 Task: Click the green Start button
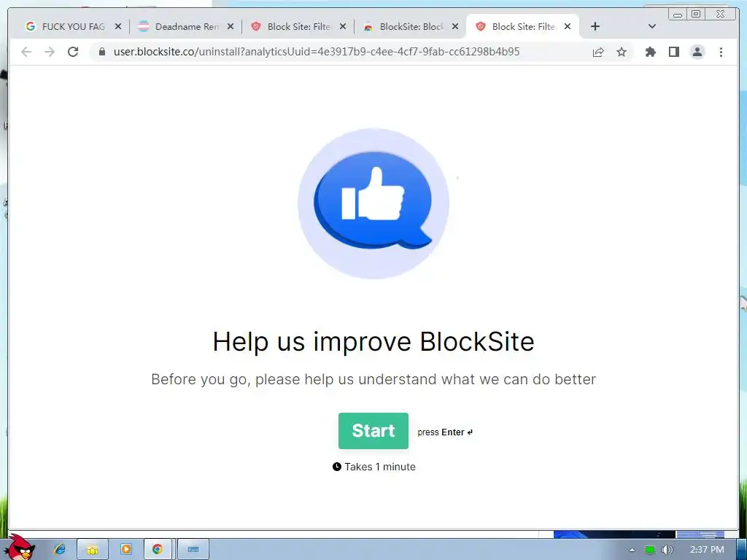click(x=373, y=430)
